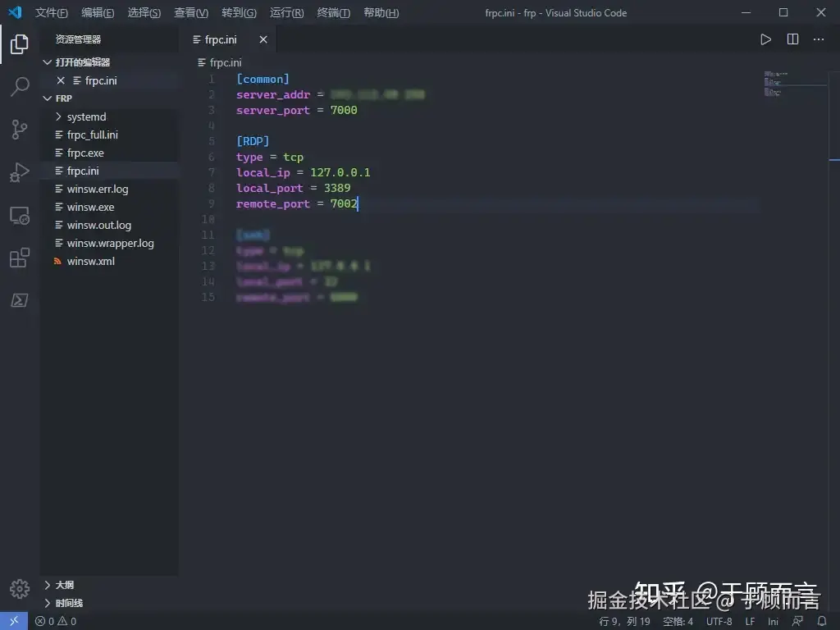Click the local_port = 3389 line
The height and width of the screenshot is (630, 840).
(293, 188)
